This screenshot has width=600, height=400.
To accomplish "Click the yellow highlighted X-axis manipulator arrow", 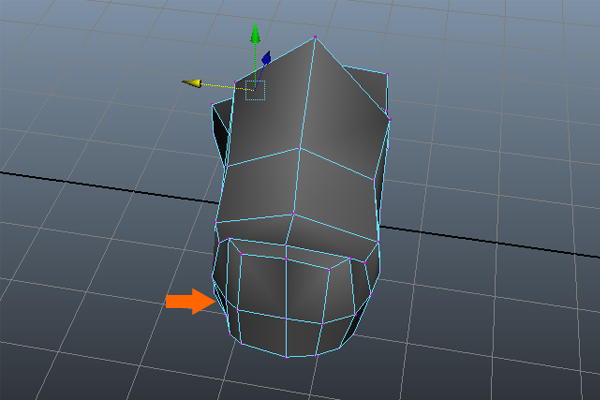I will 192,83.
